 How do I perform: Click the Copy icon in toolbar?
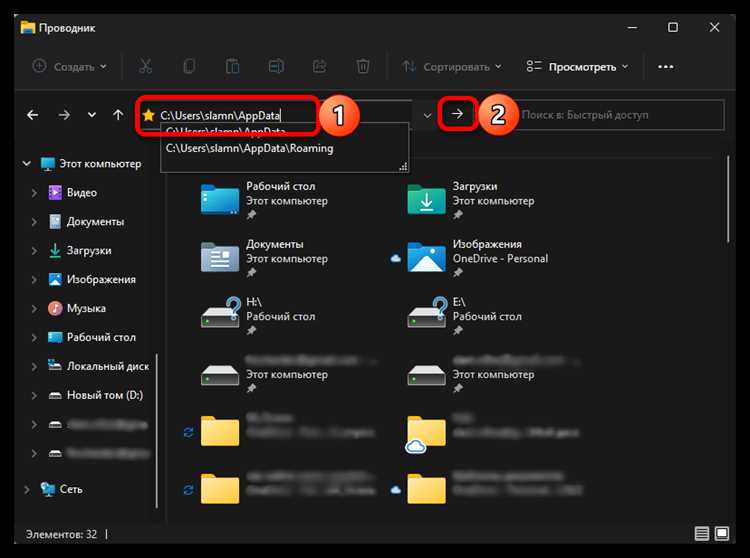[189, 66]
